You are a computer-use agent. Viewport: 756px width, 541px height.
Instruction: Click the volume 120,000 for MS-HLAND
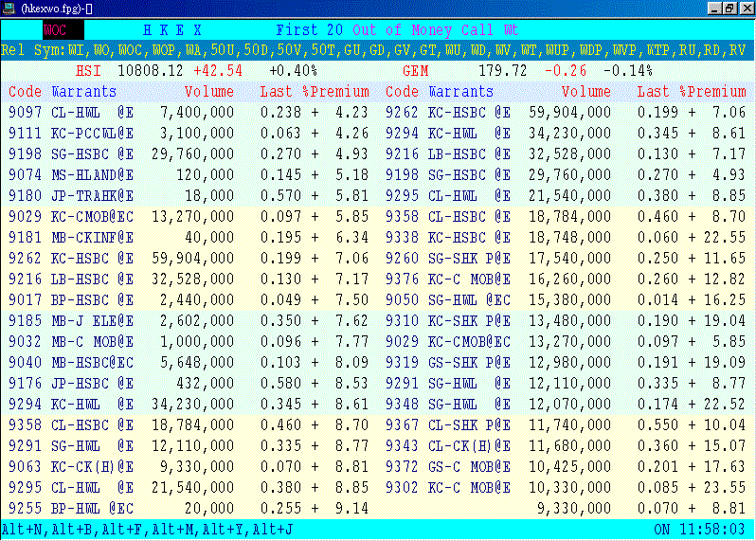point(206,174)
